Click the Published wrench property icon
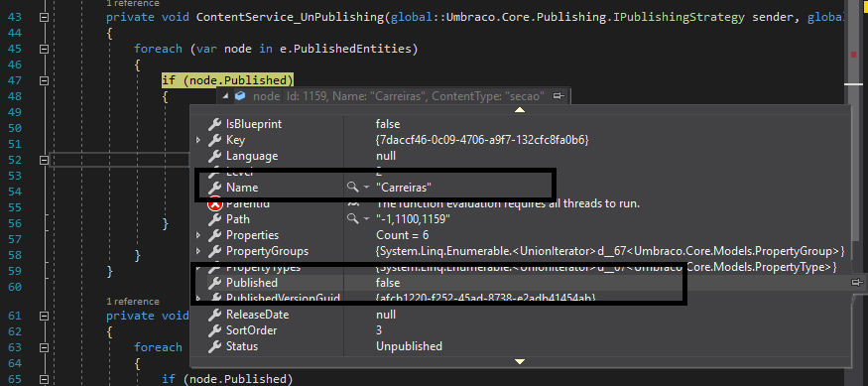 point(215,283)
